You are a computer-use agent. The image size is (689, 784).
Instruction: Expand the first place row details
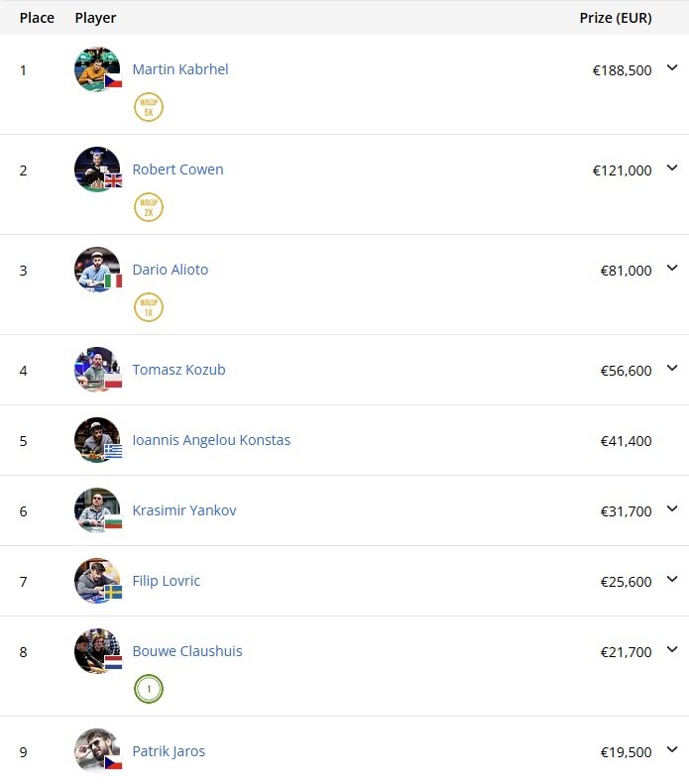[x=672, y=68]
